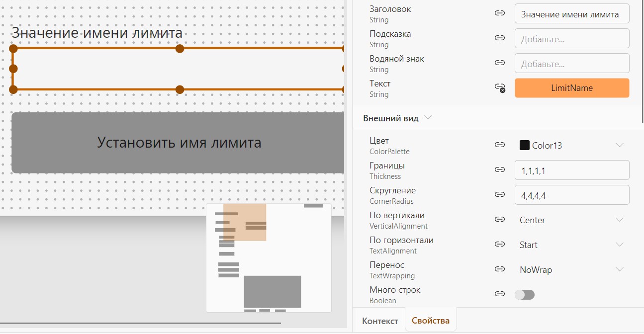Toggle the Много строк switch
The width and height of the screenshot is (644, 334).
pos(525,295)
